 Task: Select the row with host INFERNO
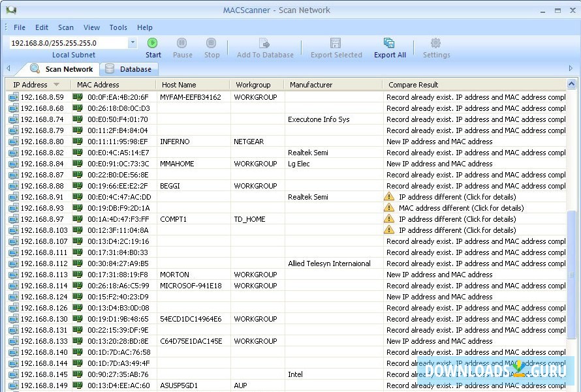175,142
